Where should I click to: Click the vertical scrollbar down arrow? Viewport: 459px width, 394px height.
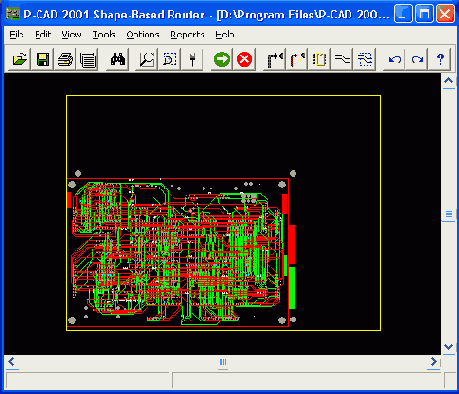[449, 347]
